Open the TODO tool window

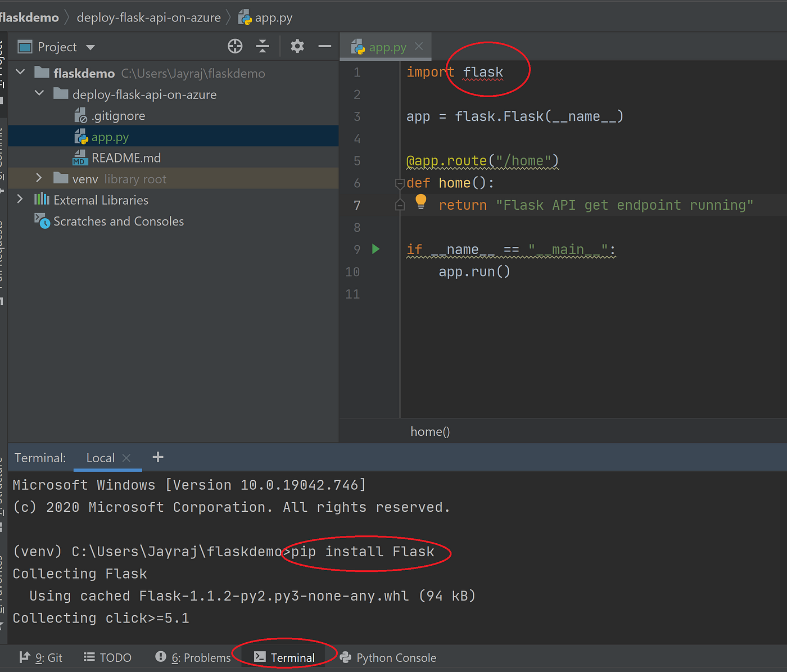(x=107, y=657)
